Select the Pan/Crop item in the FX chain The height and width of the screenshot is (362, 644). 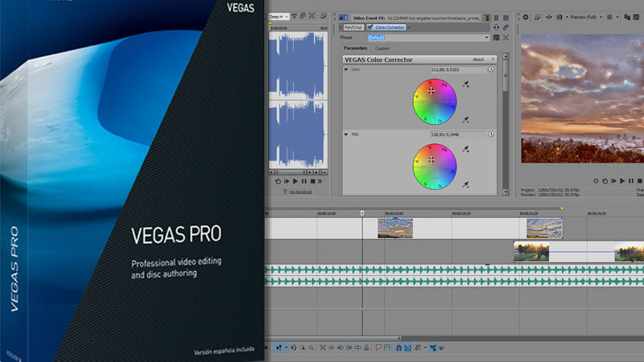(353, 27)
